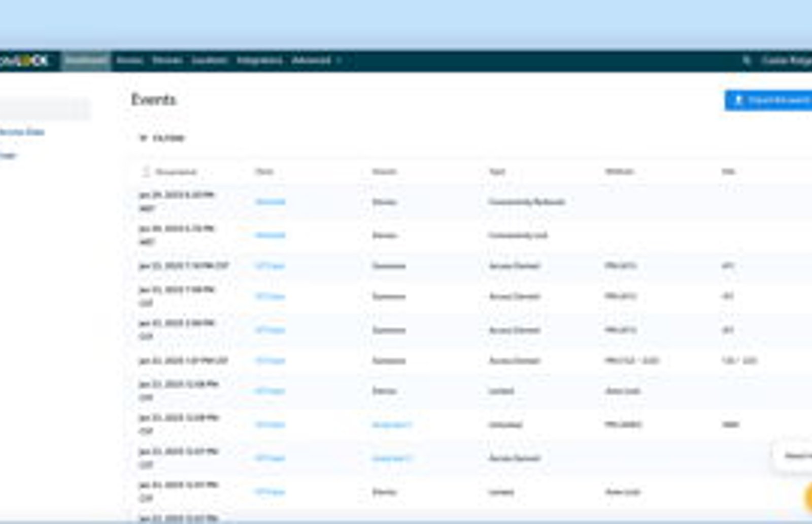Sort by the Occurred At column header
The height and width of the screenshot is (524, 812).
point(176,172)
